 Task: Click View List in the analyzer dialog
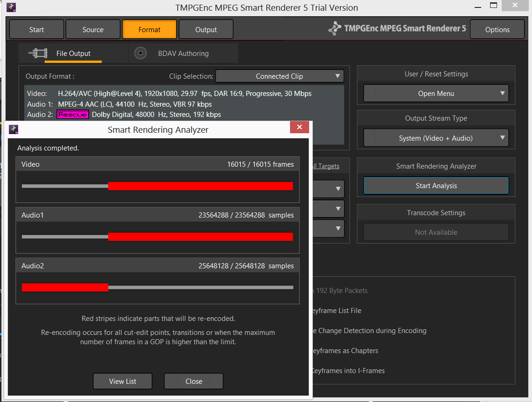[123, 382]
